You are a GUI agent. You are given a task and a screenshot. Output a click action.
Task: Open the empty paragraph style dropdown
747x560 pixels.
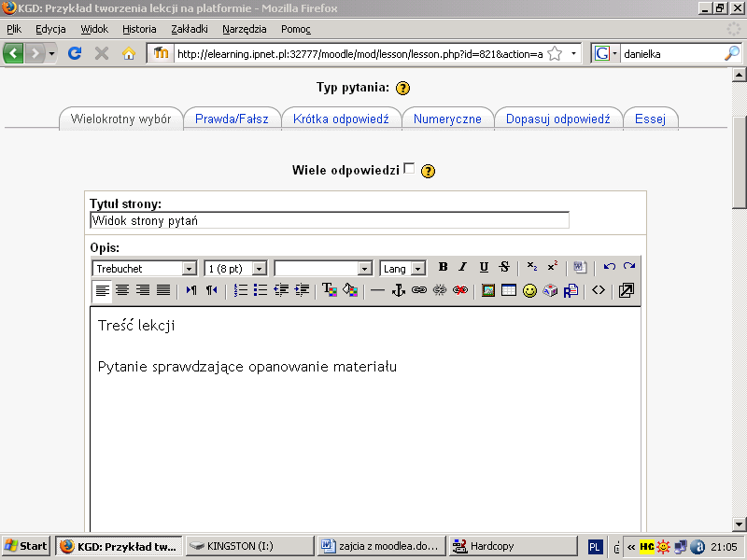click(x=323, y=269)
